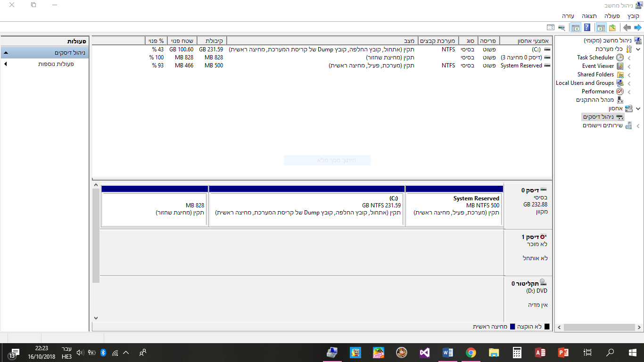The width and height of the screenshot is (644, 362).
Task: Expand the Event Viewer node
Action: [629, 66]
